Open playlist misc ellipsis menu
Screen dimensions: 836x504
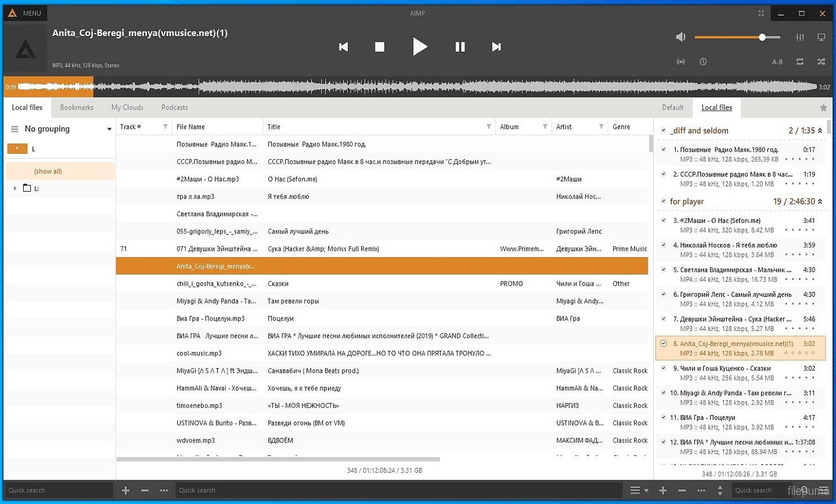[701, 491]
